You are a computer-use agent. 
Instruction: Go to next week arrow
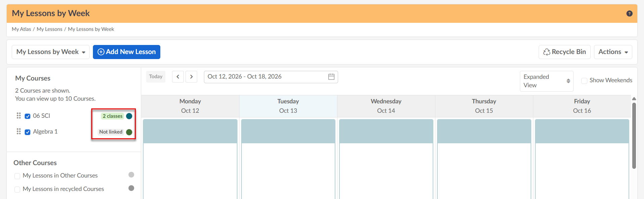click(191, 77)
